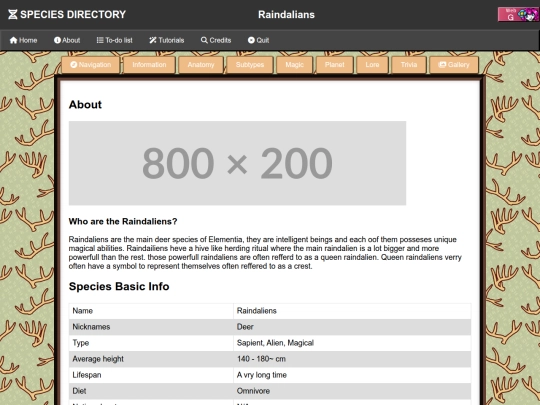Click the Species Basic Info heading
540x405 pixels.
(119, 286)
